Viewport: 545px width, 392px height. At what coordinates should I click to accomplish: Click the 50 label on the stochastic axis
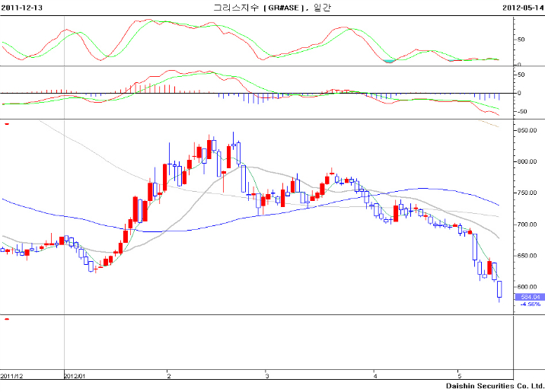(521, 39)
